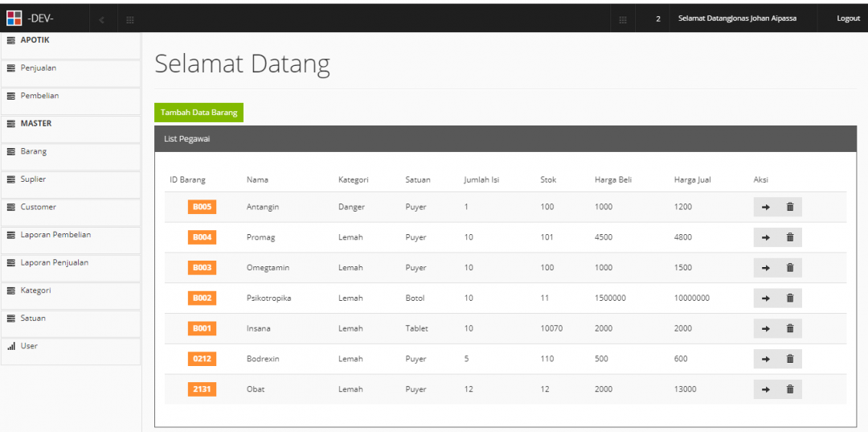Click the Jumlah Isi column header

tap(481, 180)
